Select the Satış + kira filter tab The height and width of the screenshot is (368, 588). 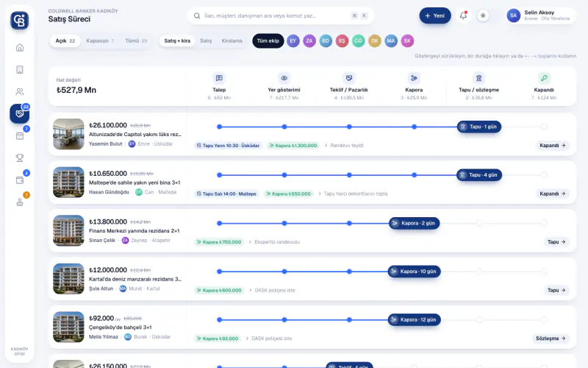click(x=177, y=41)
